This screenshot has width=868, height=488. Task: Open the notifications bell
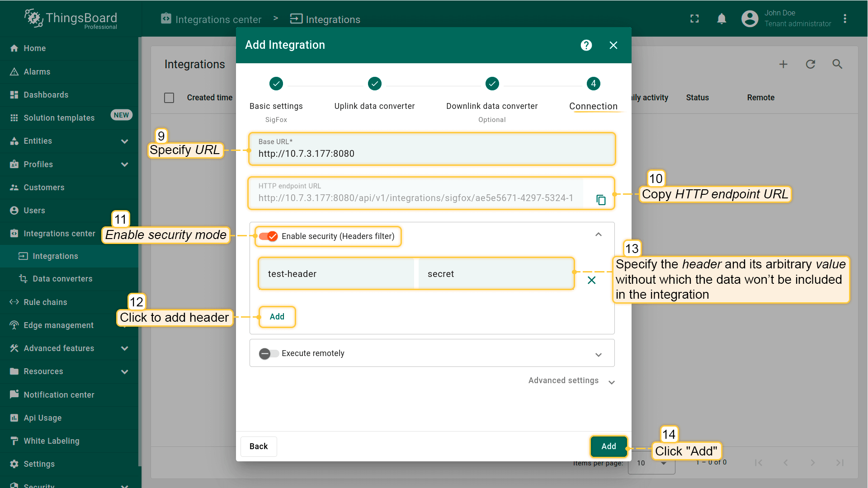click(x=722, y=19)
